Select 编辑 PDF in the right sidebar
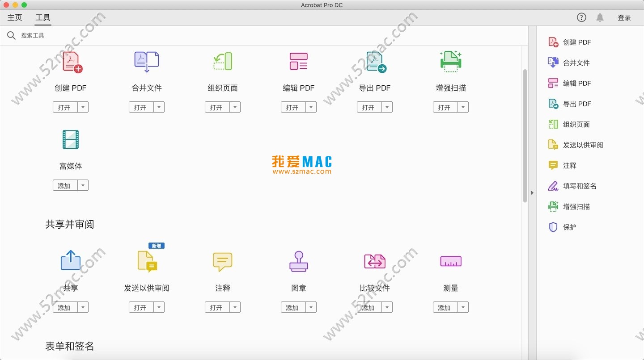The width and height of the screenshot is (644, 360). click(570, 83)
